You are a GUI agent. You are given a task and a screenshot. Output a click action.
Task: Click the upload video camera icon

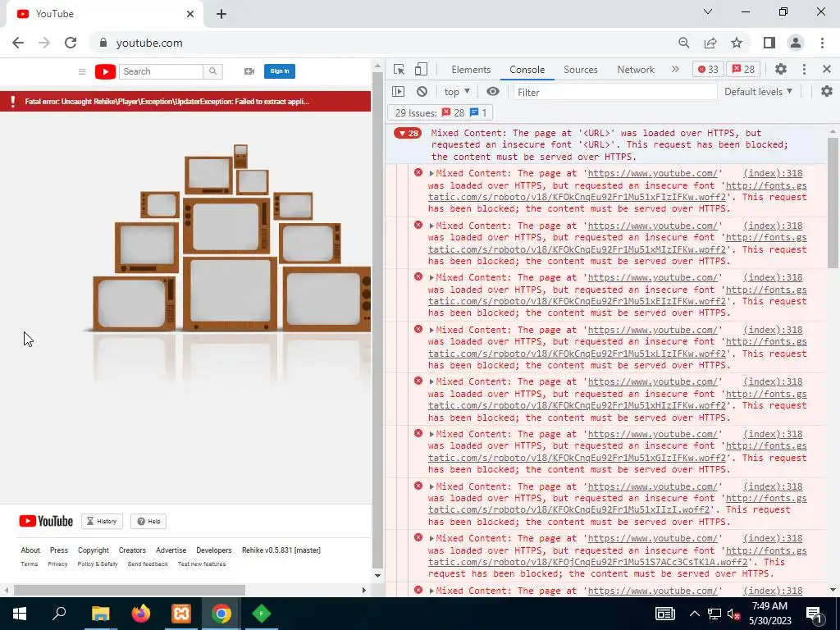(249, 71)
